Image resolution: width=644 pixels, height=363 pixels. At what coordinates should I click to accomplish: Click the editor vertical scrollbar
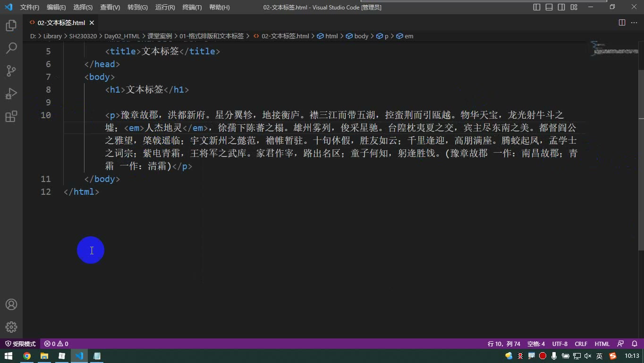tap(641, 161)
